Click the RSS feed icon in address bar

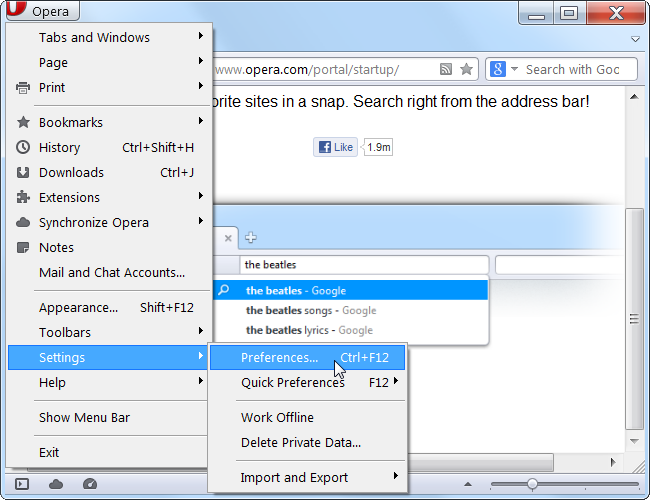point(446,69)
